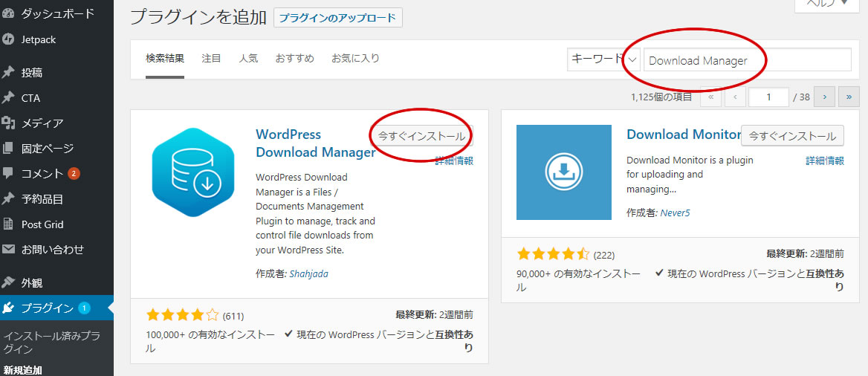Focus the plugin search field
Screen dimensions: 868x376
(747, 59)
